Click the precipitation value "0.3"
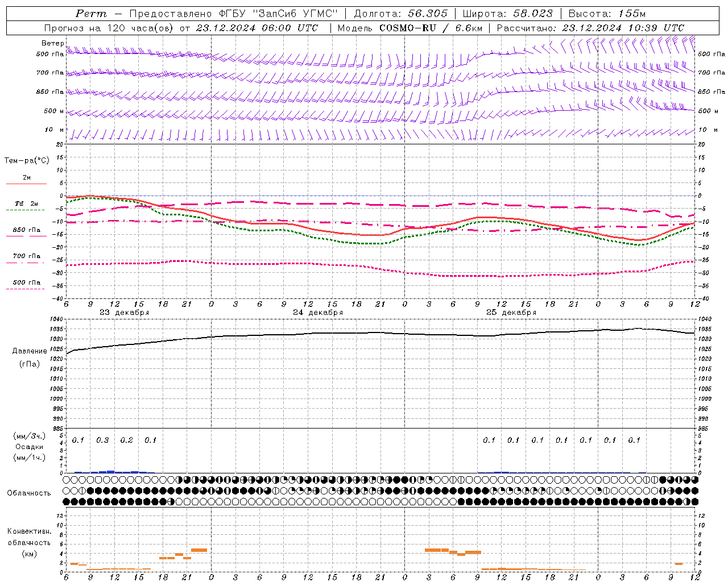 click(x=102, y=440)
